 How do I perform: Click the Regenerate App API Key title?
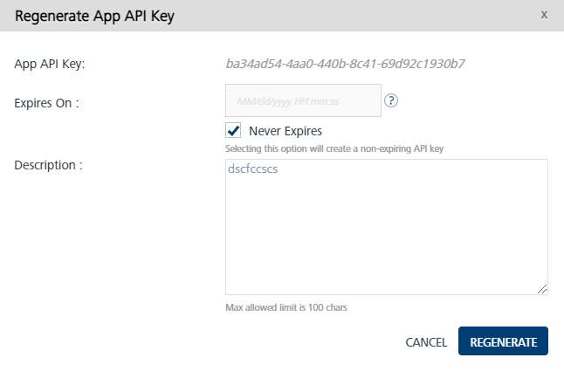coord(95,17)
